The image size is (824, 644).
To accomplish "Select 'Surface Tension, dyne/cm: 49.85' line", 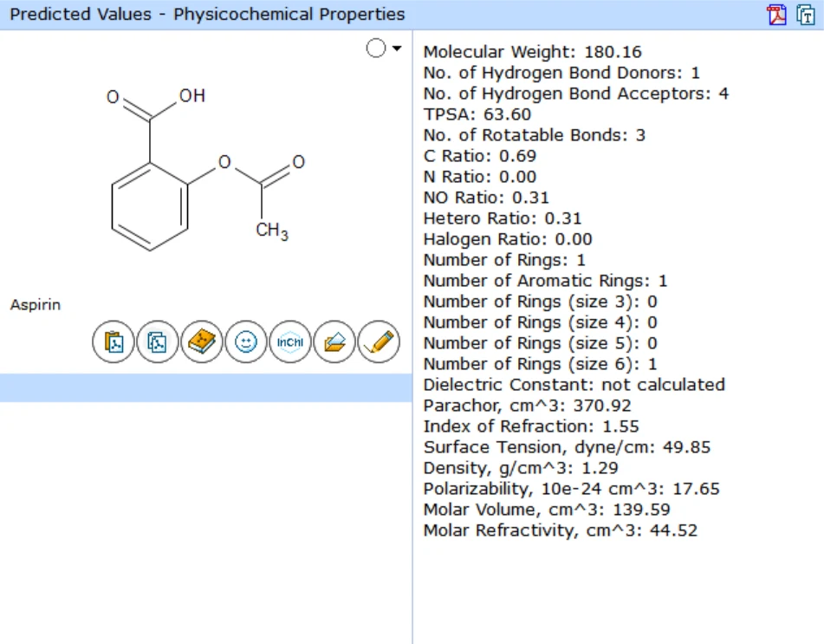I will tap(567, 447).
